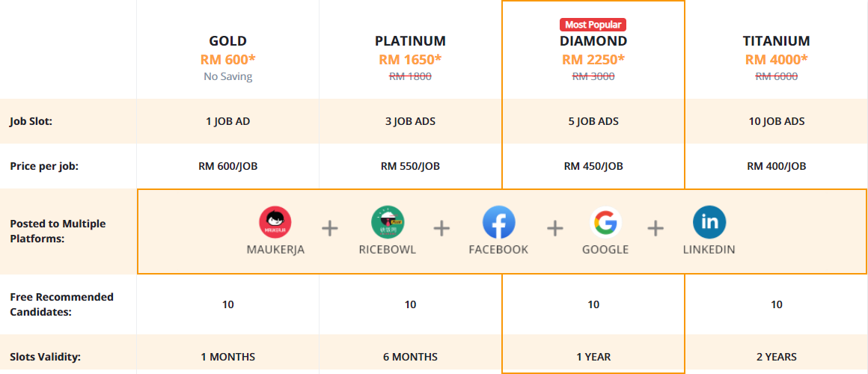The height and width of the screenshot is (374, 868).
Task: Click the RM 4000* Titanium price
Action: click(x=776, y=59)
